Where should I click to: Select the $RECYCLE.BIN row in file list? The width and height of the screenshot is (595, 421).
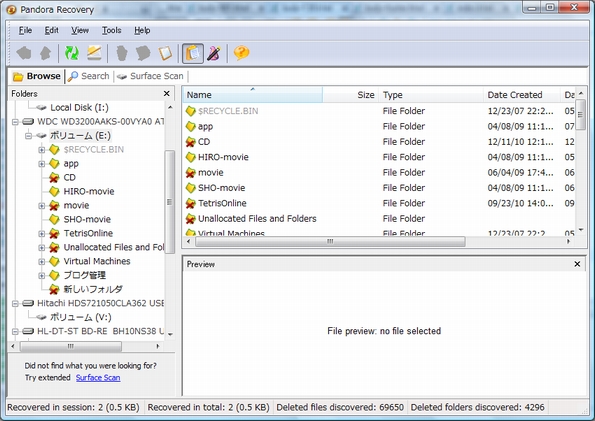pyautogui.click(x=379, y=111)
